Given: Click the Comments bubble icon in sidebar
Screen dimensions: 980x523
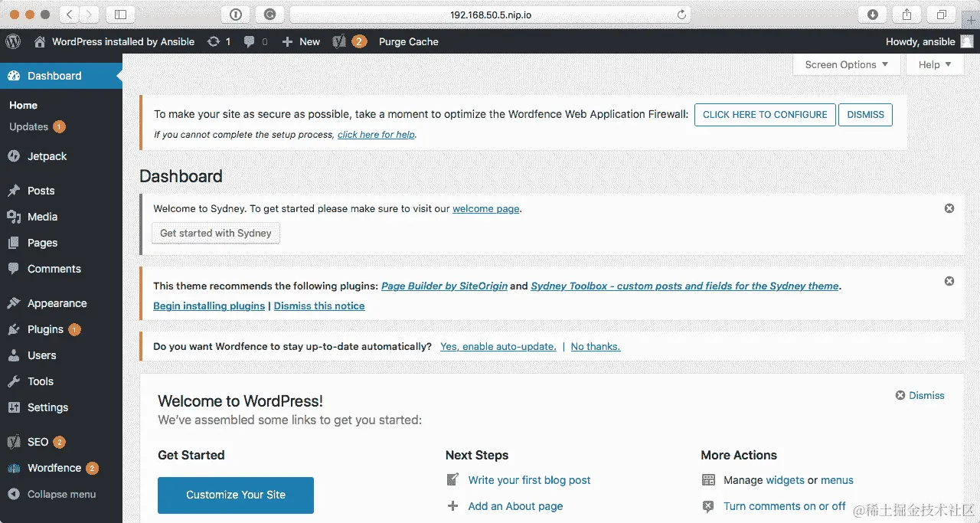Looking at the screenshot, I should tap(13, 269).
